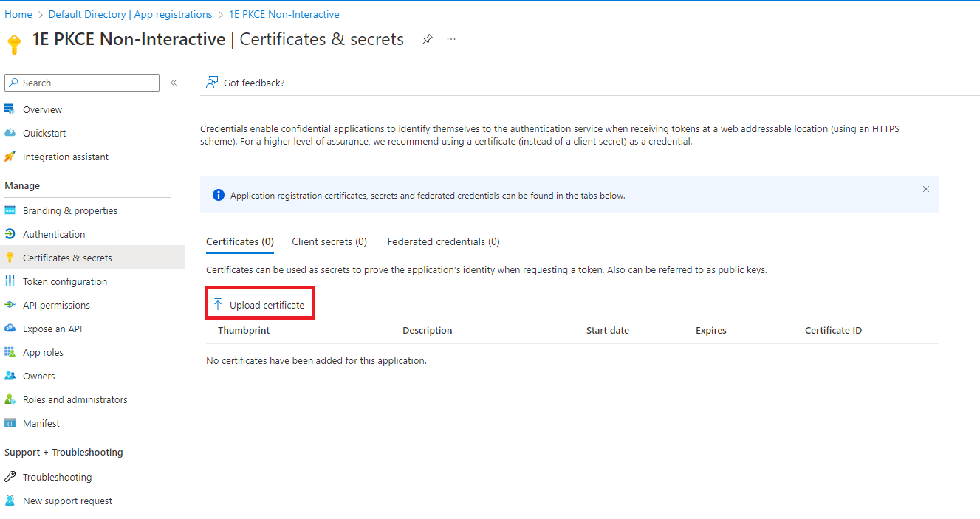980x519 pixels.
Task: Click Home in the breadcrumb
Action: (x=18, y=14)
